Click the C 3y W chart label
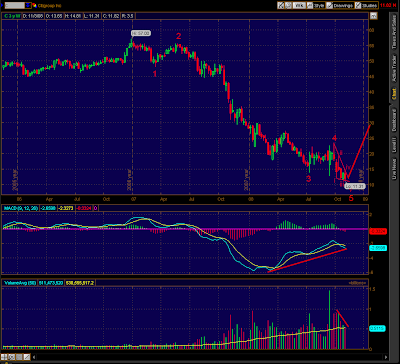This screenshot has height=364, width=400. click(x=12, y=16)
